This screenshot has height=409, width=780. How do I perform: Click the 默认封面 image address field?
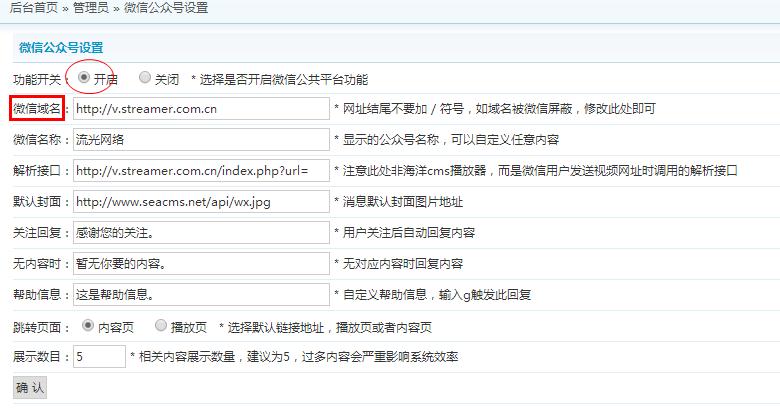coord(201,202)
